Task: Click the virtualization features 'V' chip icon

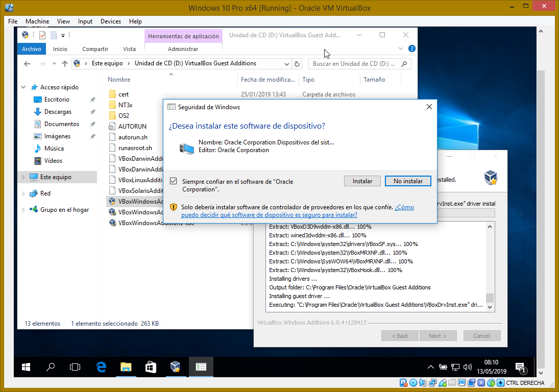Action: [x=481, y=383]
